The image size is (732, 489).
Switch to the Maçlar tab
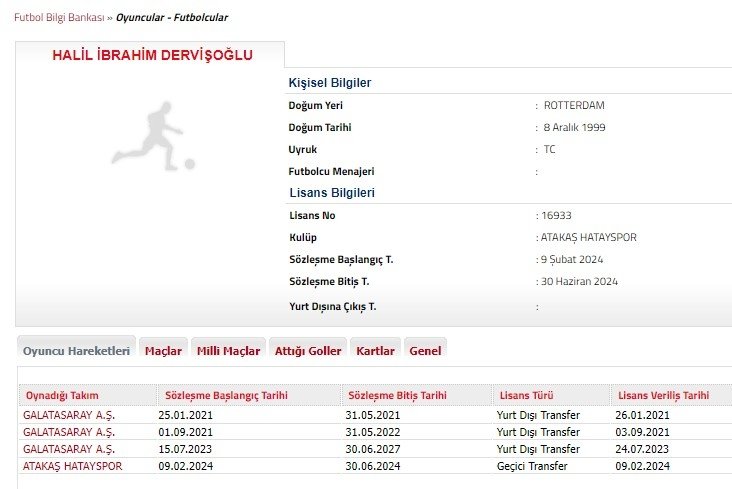coord(163,351)
